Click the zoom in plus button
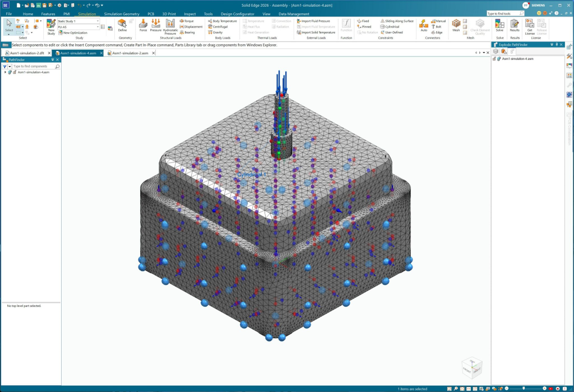 coord(545,388)
